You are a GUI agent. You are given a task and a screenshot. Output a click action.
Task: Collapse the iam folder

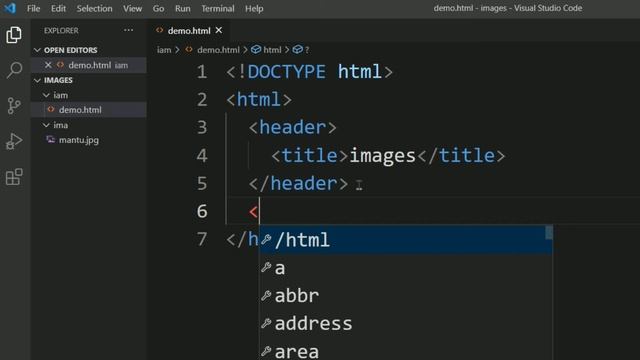coord(46,95)
